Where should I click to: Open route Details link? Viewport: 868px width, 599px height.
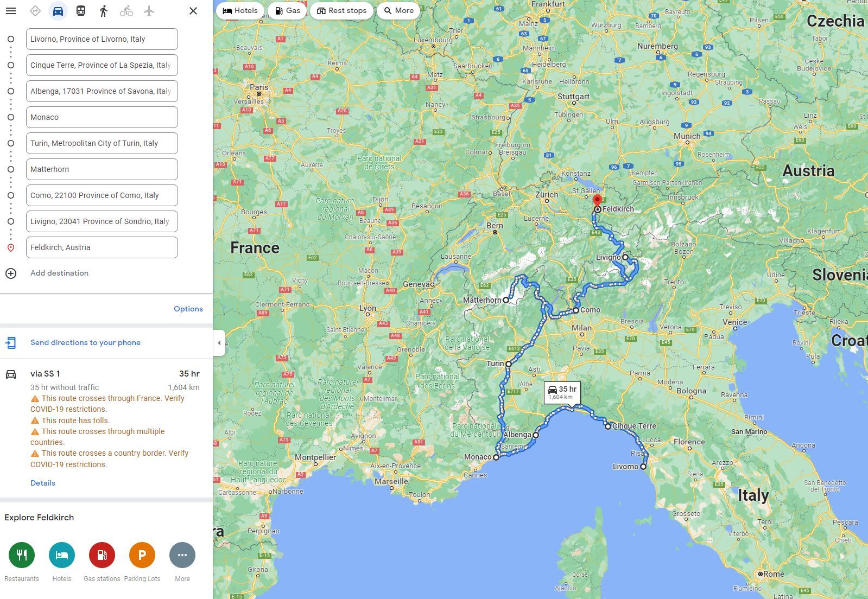pos(43,483)
